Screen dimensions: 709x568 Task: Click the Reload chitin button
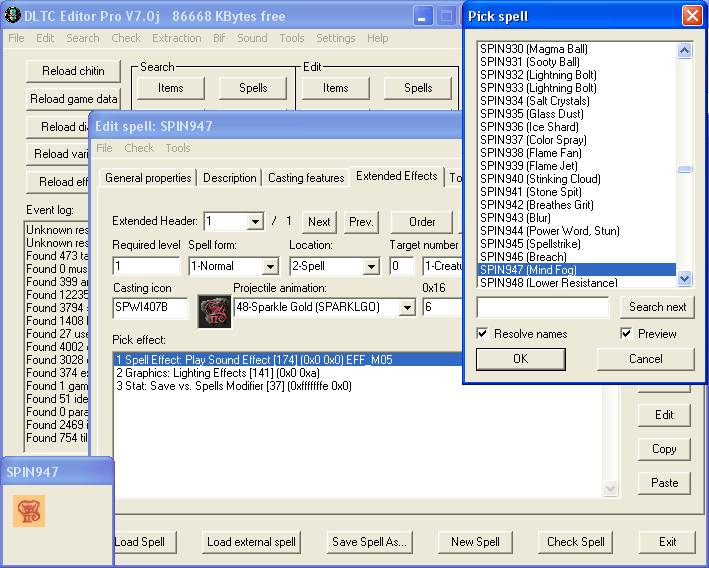tap(73, 71)
